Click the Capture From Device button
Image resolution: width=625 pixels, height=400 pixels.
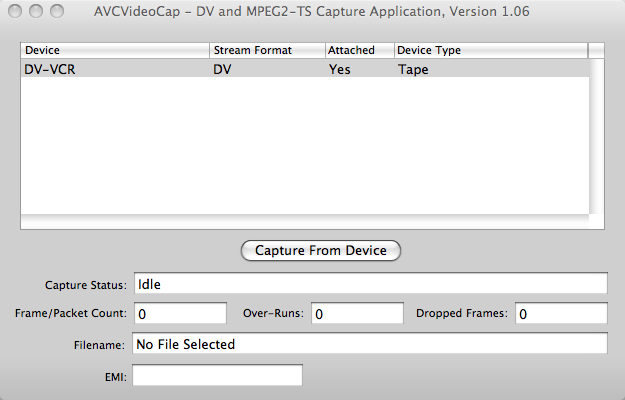[x=321, y=251]
